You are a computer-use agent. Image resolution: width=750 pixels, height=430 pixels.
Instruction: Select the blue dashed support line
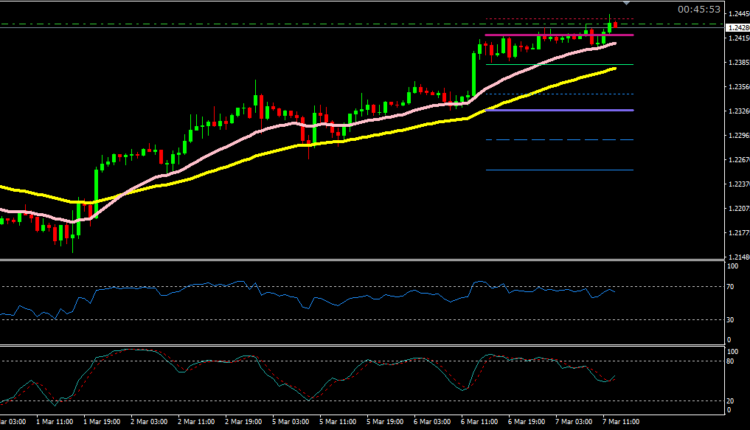558,140
